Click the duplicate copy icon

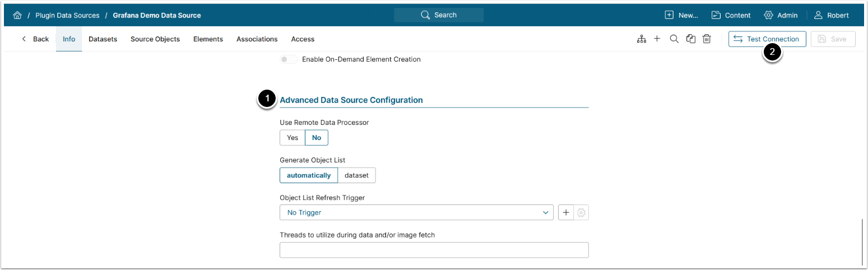(691, 39)
